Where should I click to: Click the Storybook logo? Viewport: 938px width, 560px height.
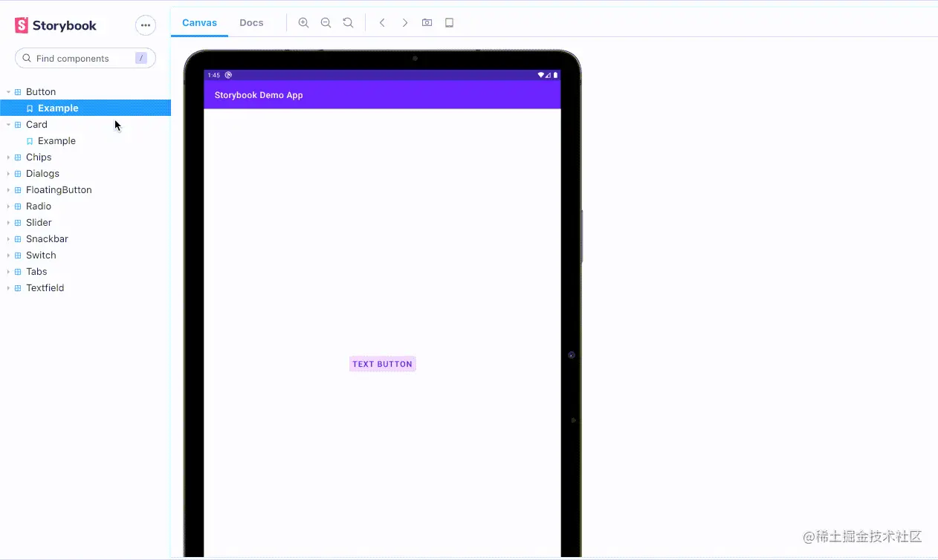pos(56,25)
